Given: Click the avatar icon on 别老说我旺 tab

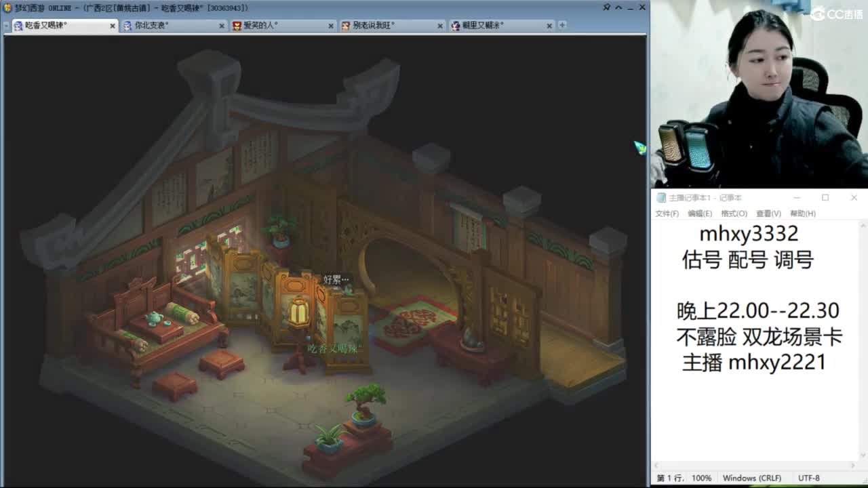Looking at the screenshot, I should click(x=346, y=26).
